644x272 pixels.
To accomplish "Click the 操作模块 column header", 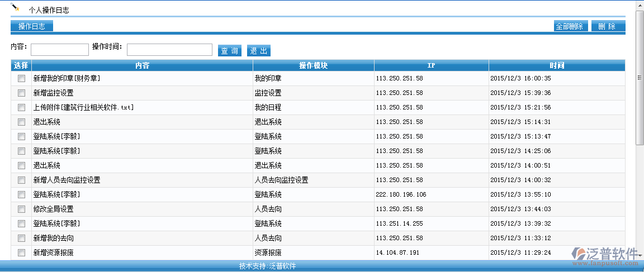I will [313, 65].
